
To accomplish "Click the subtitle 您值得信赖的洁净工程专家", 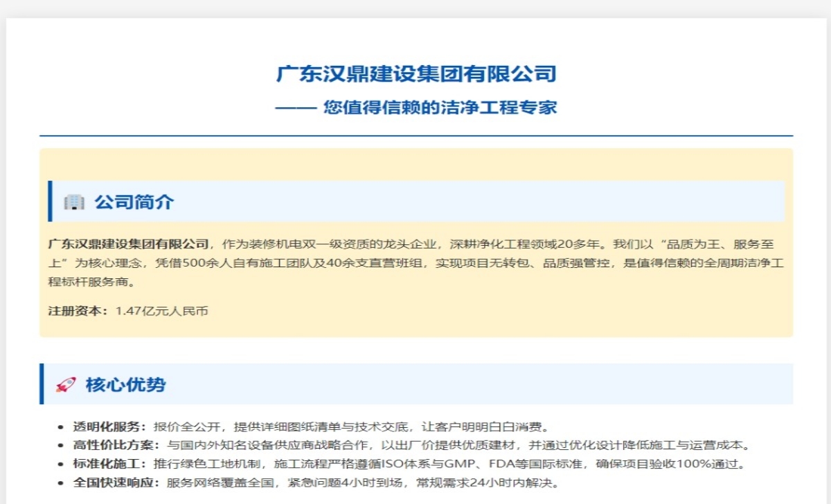I will (x=440, y=107).
